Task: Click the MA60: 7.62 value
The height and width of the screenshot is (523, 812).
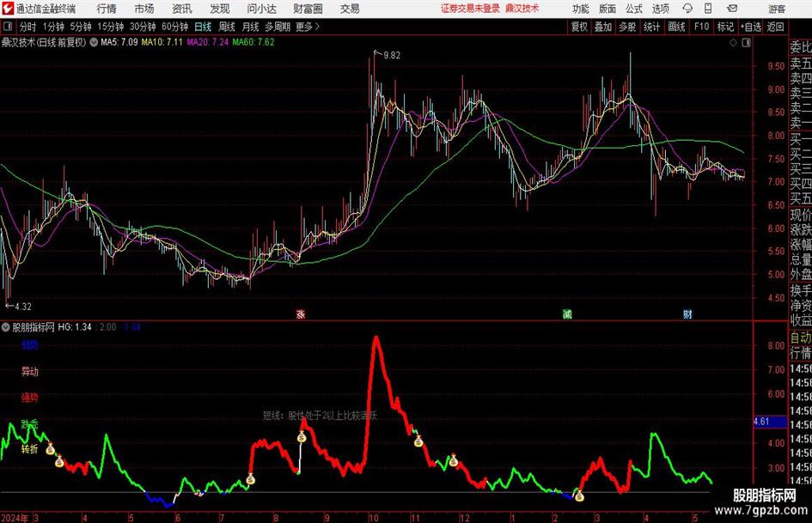Action: tap(253, 42)
